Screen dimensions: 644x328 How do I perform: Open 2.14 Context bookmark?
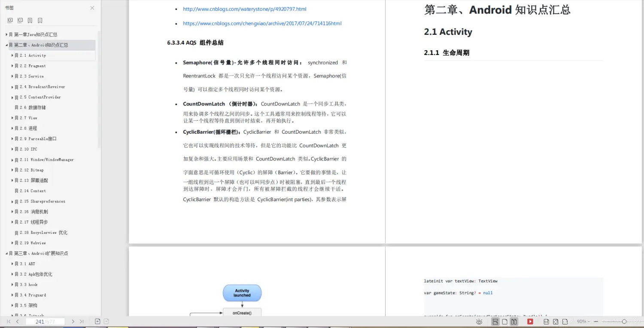pos(33,191)
